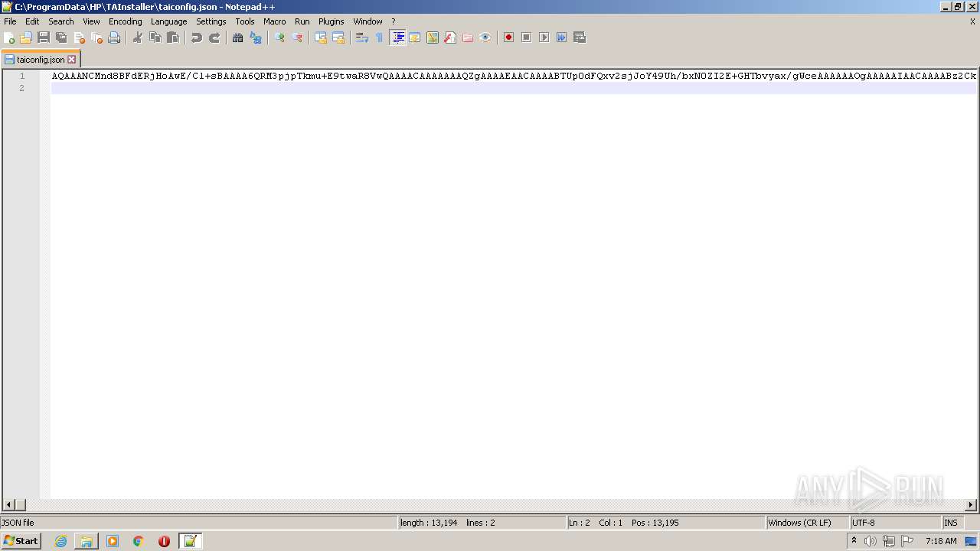This screenshot has width=980, height=551.
Task: Open the Run menu
Action: 302,21
